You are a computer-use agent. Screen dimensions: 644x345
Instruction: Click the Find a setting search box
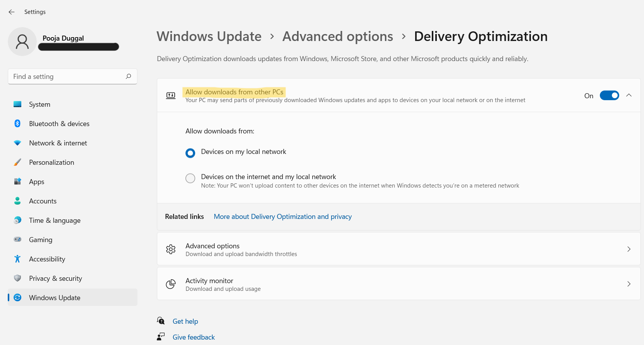click(68, 77)
